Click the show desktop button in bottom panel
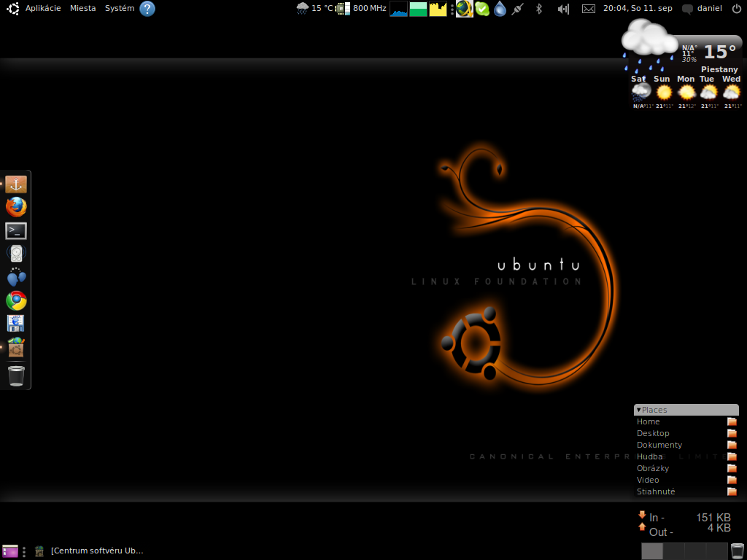 tap(10, 551)
